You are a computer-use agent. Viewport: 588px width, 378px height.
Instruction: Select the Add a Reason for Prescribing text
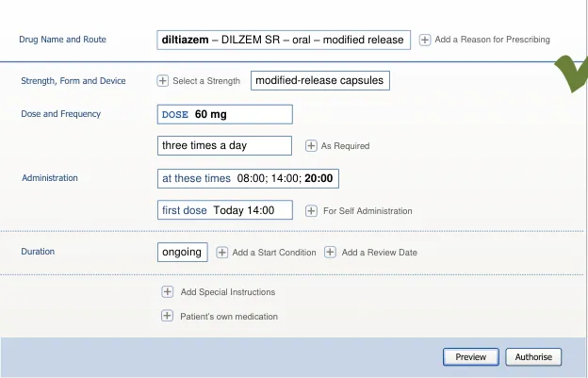[492, 40]
